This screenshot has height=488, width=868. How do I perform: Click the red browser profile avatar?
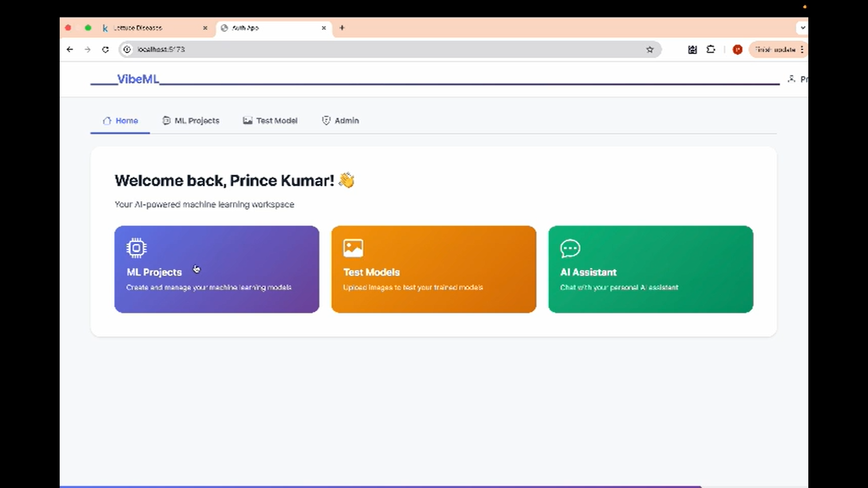click(x=737, y=50)
